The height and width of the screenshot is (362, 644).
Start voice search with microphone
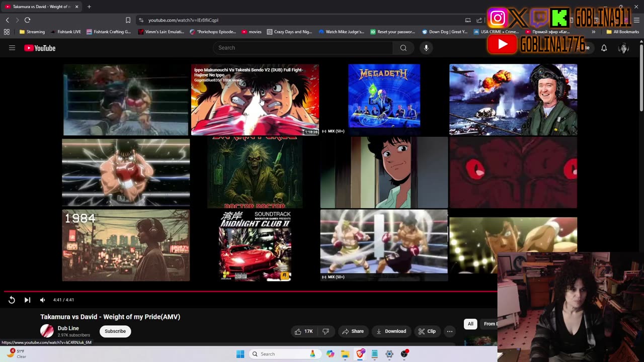426,48
